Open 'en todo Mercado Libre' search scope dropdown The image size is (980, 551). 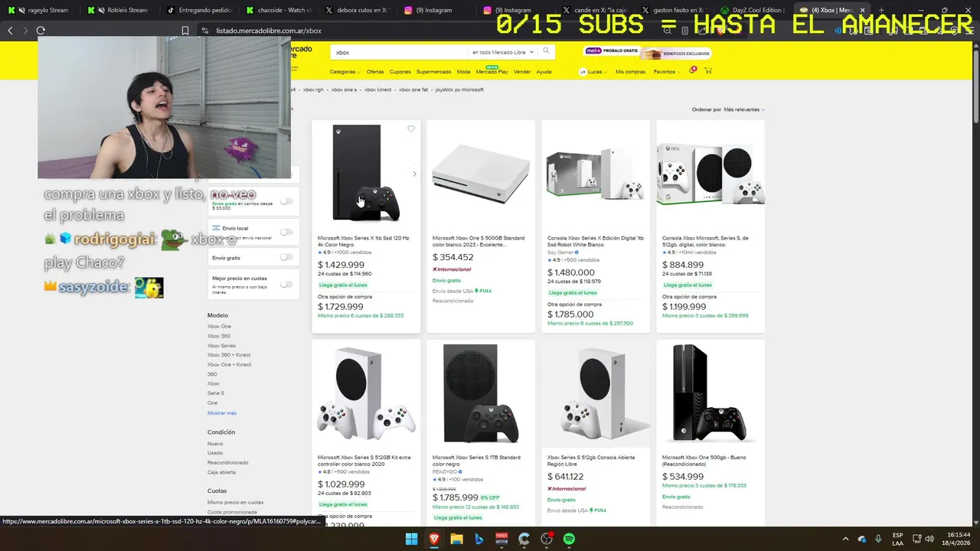coord(503,52)
